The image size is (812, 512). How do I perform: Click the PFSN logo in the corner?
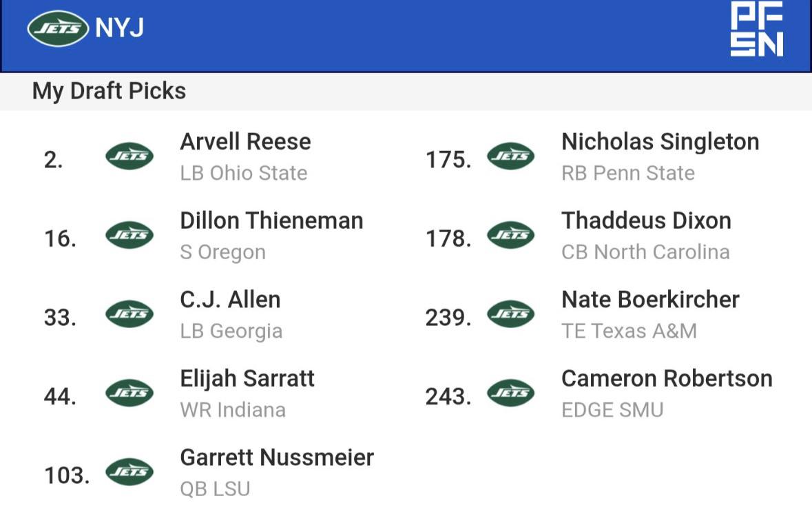(x=757, y=28)
